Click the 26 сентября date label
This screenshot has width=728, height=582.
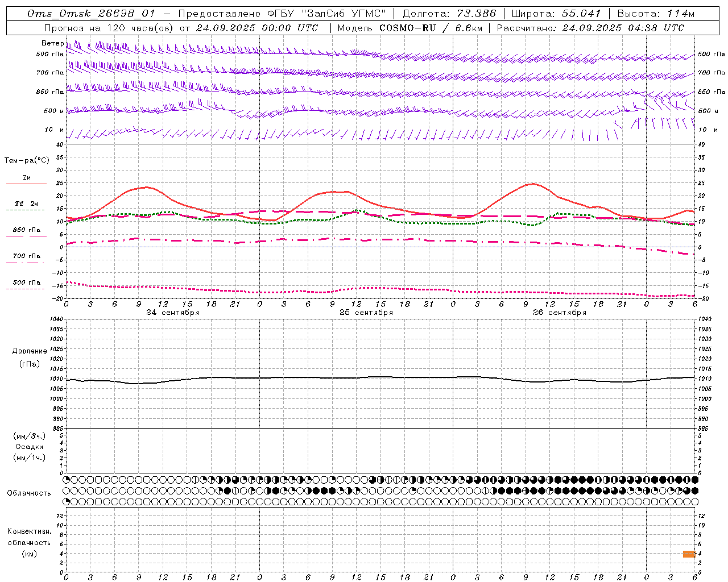[560, 313]
